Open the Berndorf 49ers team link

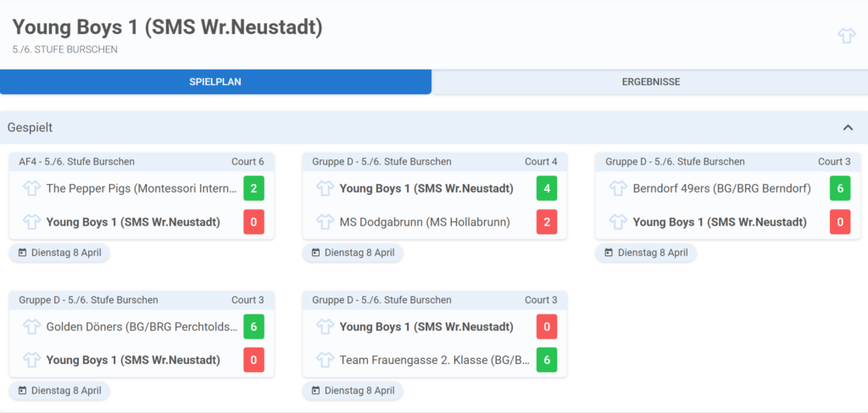point(722,189)
